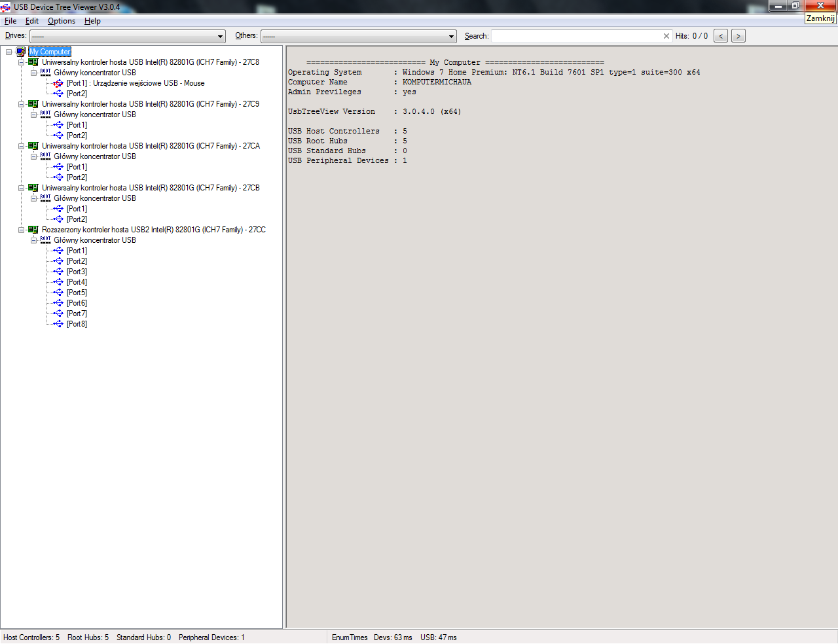Screen dimensions: 838x644
Task: Click root hub icon under 27CA controller
Action: click(45, 156)
